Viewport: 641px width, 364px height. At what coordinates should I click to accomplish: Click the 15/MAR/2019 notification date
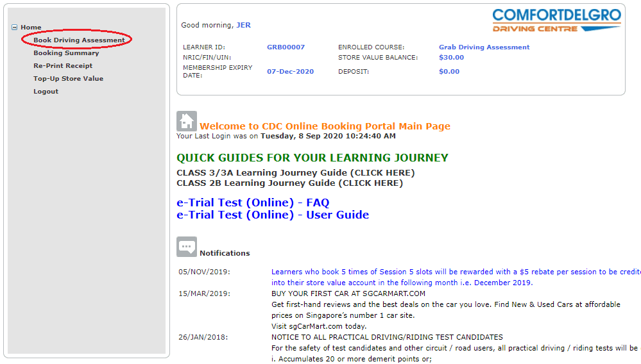tap(204, 294)
